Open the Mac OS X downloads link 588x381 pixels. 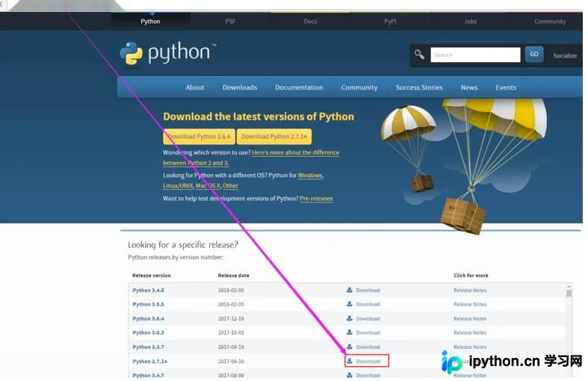(x=208, y=185)
